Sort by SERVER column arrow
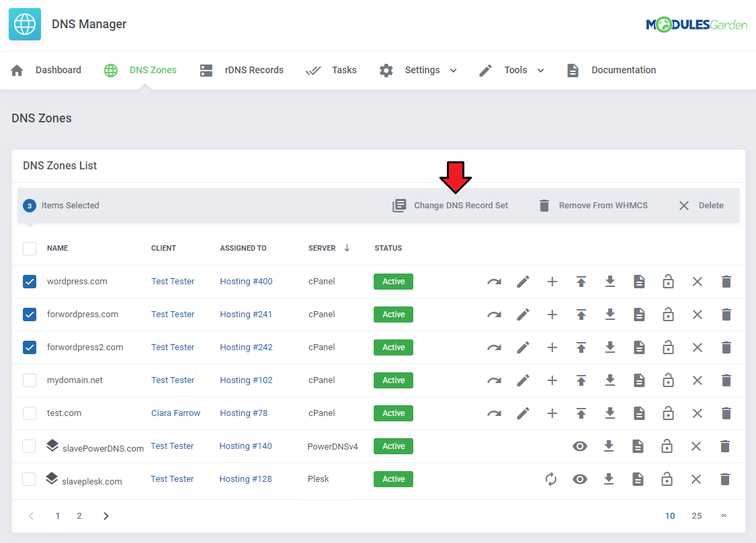 347,248
